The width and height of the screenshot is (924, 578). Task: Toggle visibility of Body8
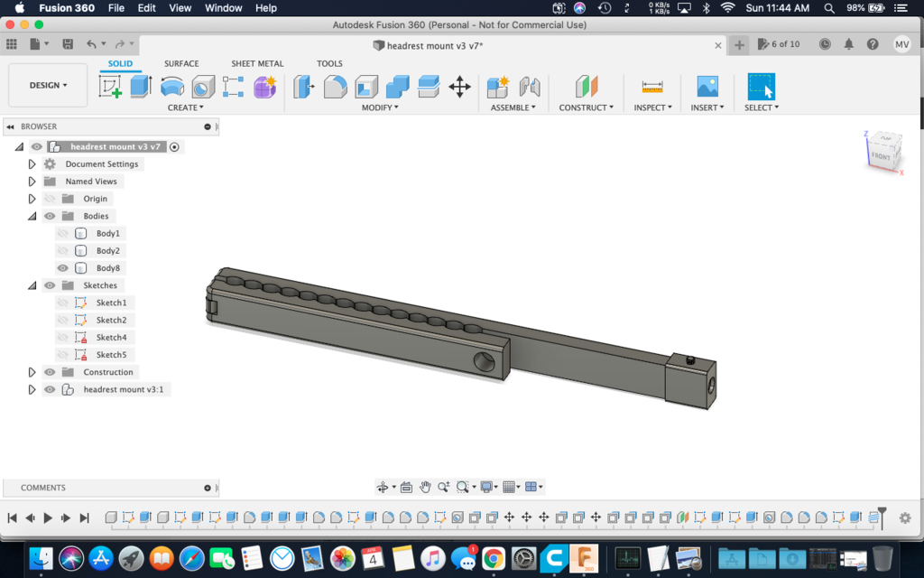click(62, 267)
